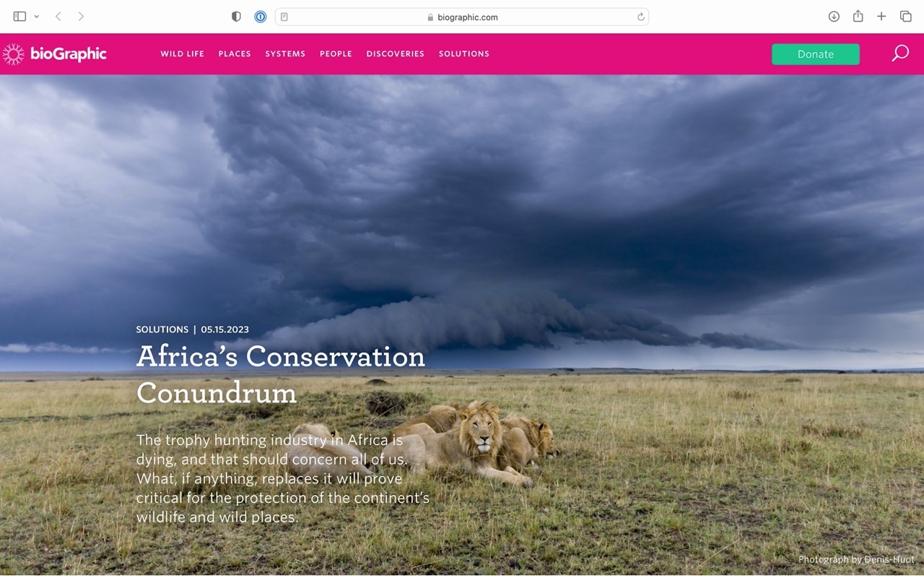Open a new tab with plus icon

tap(881, 17)
